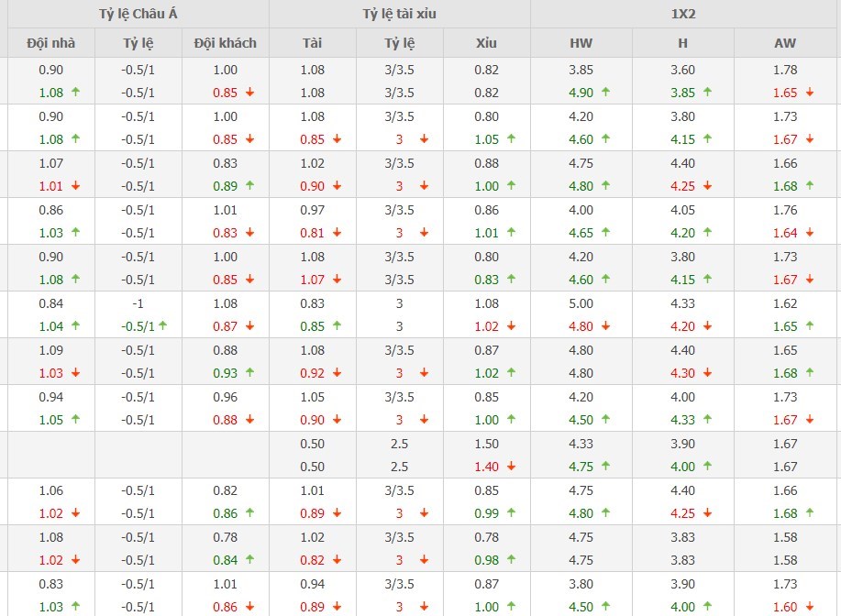Click the 1.50 Xỉu odds value
This screenshot has height=616, width=841.
[x=486, y=444]
